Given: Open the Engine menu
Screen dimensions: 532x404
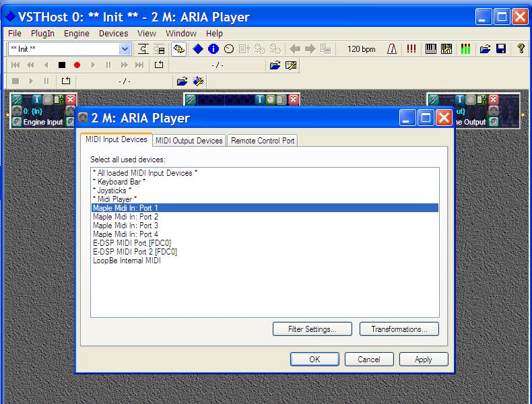Looking at the screenshot, I should pyautogui.click(x=77, y=33).
